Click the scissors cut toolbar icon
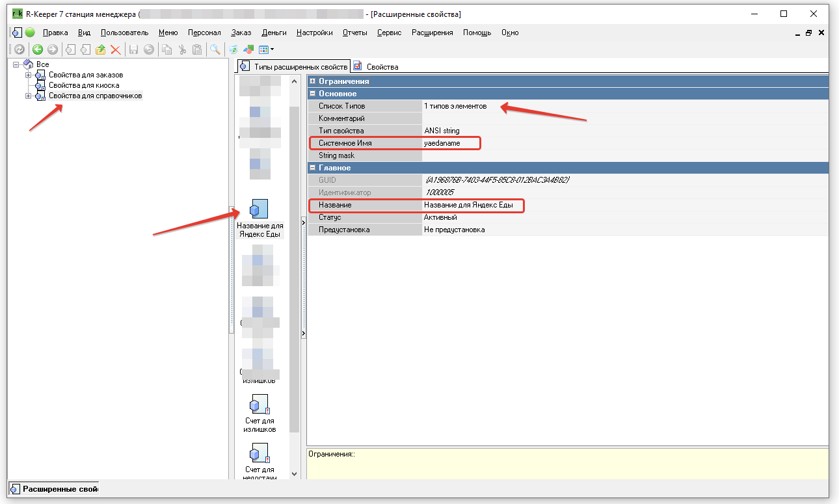Image resolution: width=839 pixels, height=504 pixels. pyautogui.click(x=181, y=49)
